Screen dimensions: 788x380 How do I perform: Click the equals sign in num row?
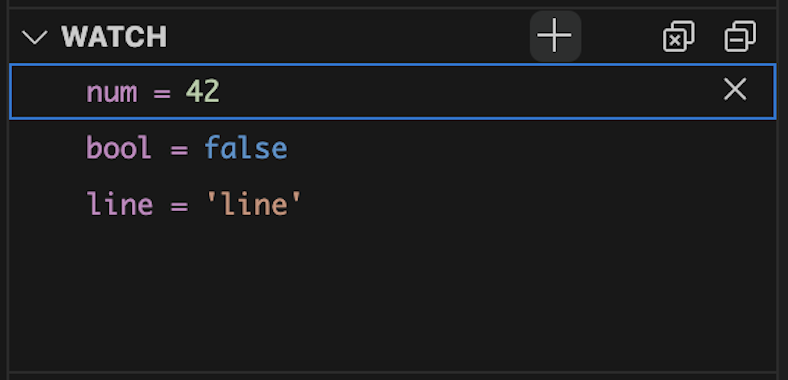(x=162, y=93)
